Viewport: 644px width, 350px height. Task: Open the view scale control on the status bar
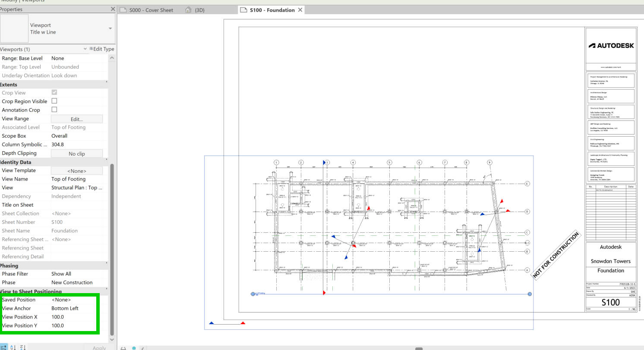click(x=124, y=347)
